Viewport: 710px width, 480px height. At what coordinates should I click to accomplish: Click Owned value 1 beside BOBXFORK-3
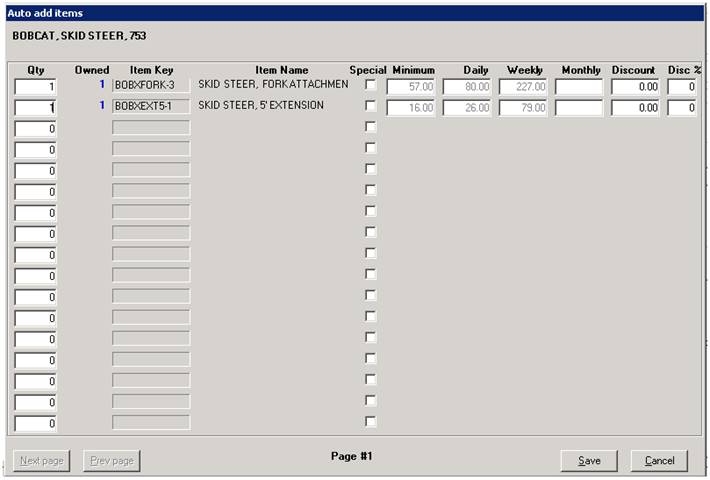click(x=102, y=84)
